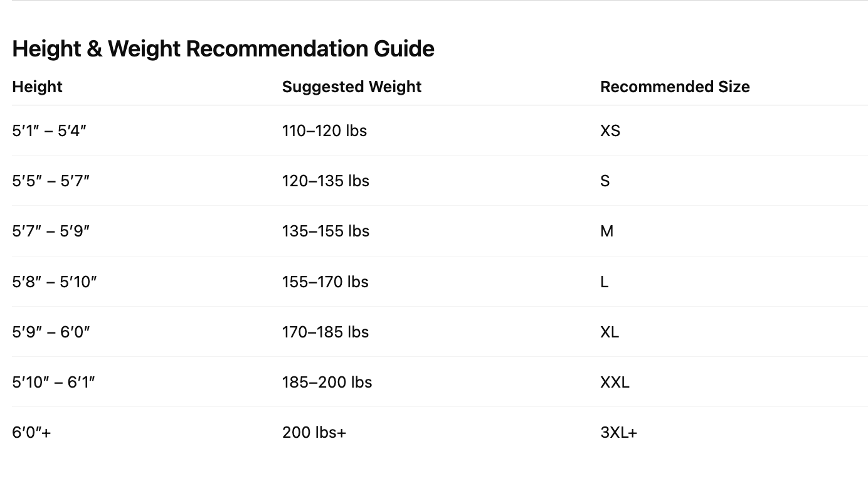Viewport: 868px width, 498px height.
Task: Click the 5′8″ – 5′10″ height cell
Action: 55,282
